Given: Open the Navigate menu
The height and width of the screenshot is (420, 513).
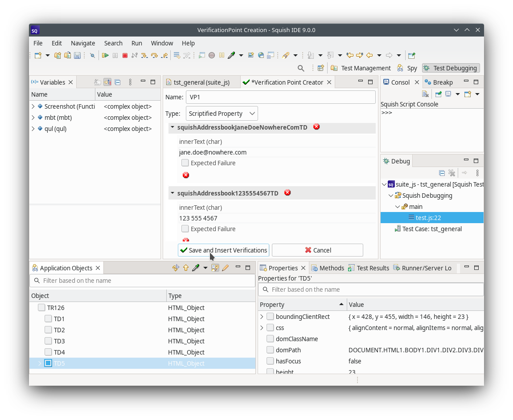Looking at the screenshot, I should 82,43.
